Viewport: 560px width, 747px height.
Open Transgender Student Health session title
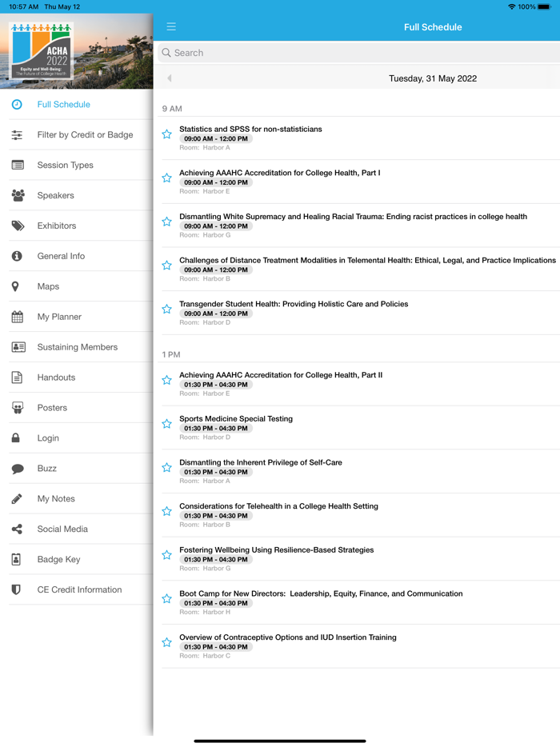pyautogui.click(x=294, y=304)
